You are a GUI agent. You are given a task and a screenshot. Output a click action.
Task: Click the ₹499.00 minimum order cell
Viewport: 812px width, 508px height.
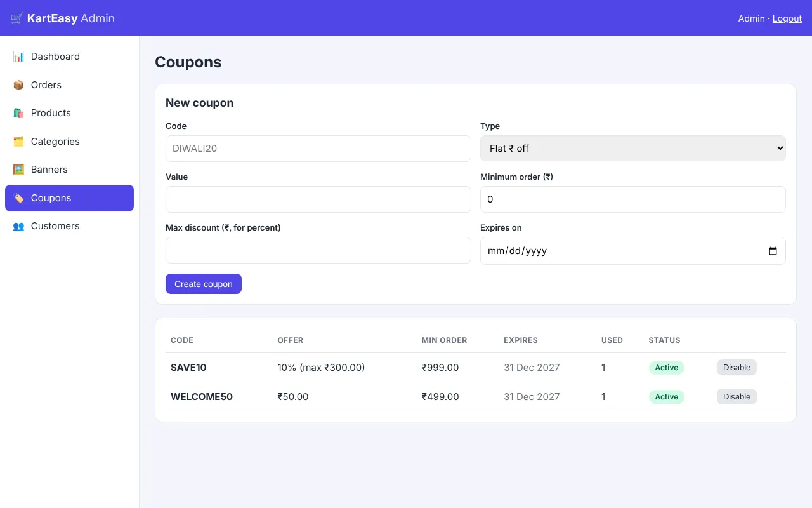(x=440, y=397)
